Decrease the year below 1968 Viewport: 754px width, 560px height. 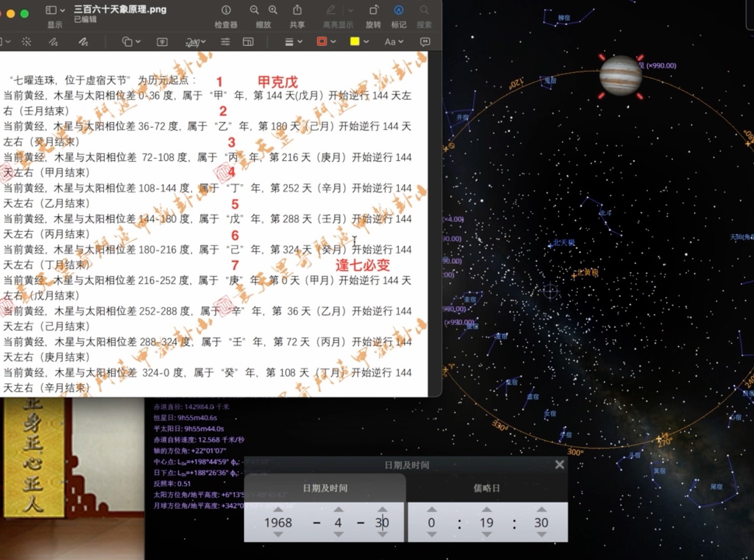point(278,535)
